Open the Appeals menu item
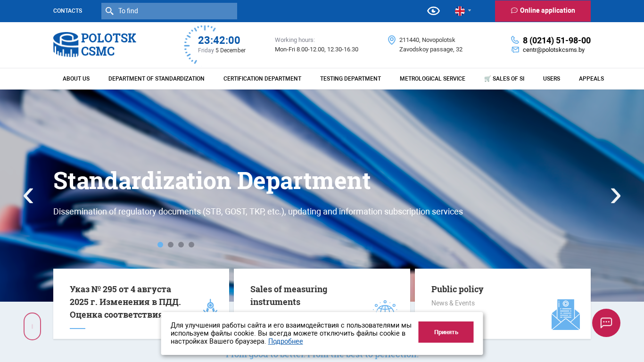Image resolution: width=644 pixels, height=362 pixels. tap(591, 79)
